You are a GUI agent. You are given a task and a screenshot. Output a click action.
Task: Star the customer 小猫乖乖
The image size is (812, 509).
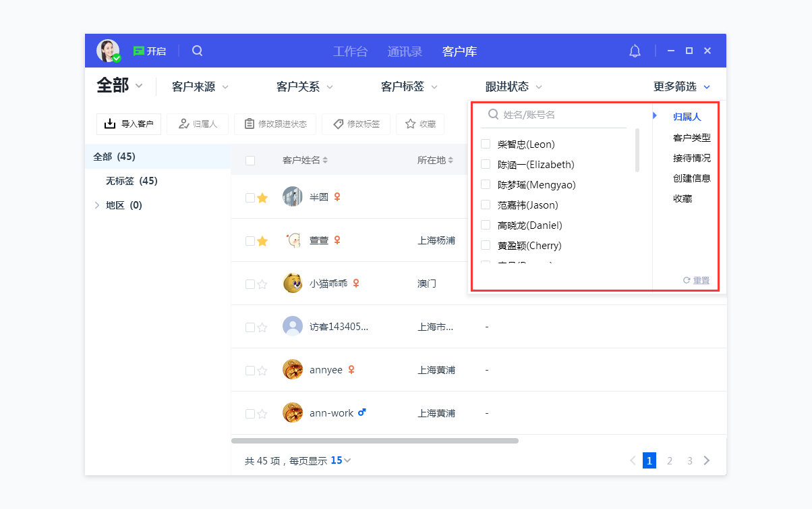point(262,284)
